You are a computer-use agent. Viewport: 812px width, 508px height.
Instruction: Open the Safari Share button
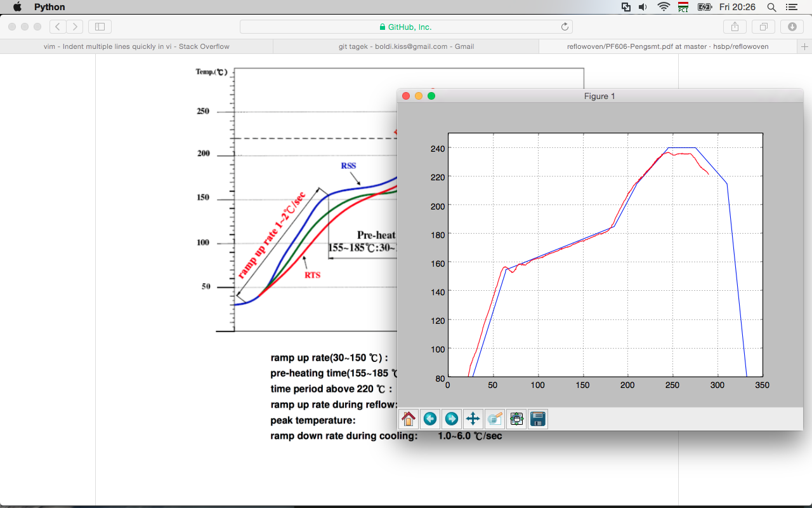coord(735,27)
